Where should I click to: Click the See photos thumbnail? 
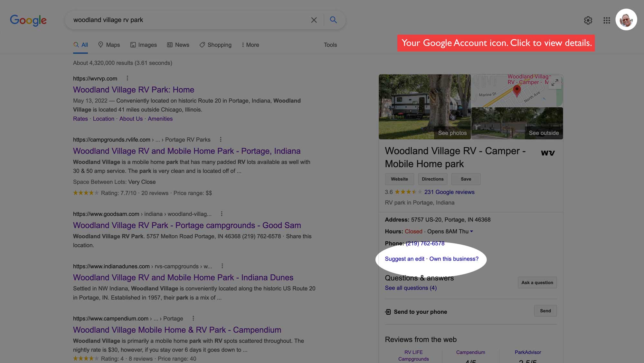tap(425, 107)
